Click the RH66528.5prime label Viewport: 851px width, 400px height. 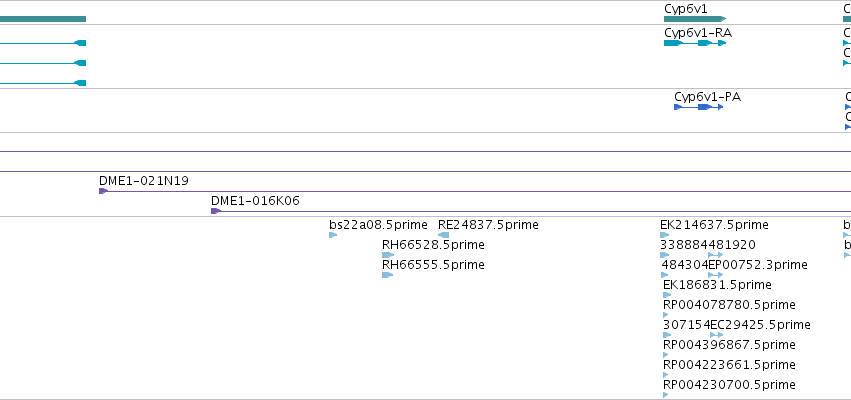click(x=433, y=245)
